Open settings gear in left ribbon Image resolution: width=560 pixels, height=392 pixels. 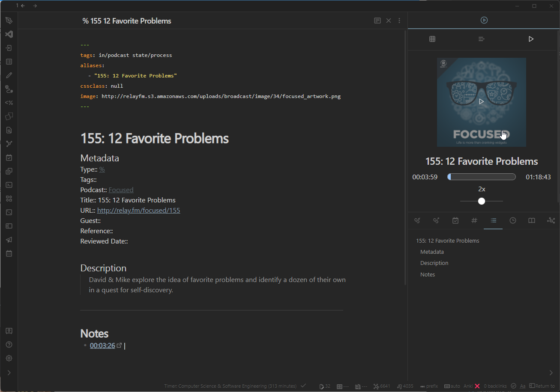9,358
